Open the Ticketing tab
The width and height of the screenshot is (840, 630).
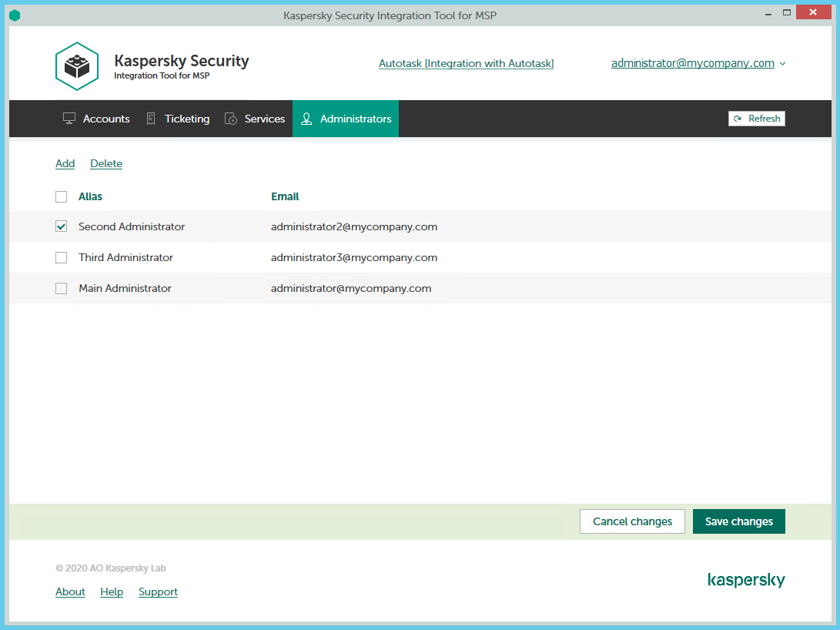click(186, 119)
